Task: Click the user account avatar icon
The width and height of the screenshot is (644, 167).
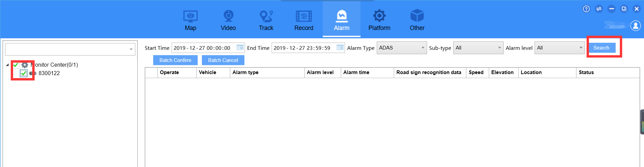Action: point(636,25)
